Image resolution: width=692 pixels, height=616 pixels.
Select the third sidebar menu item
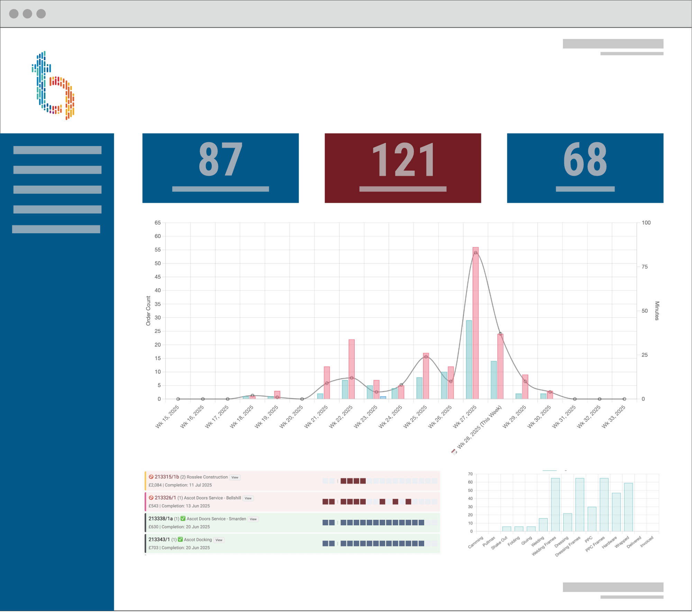[x=57, y=190]
